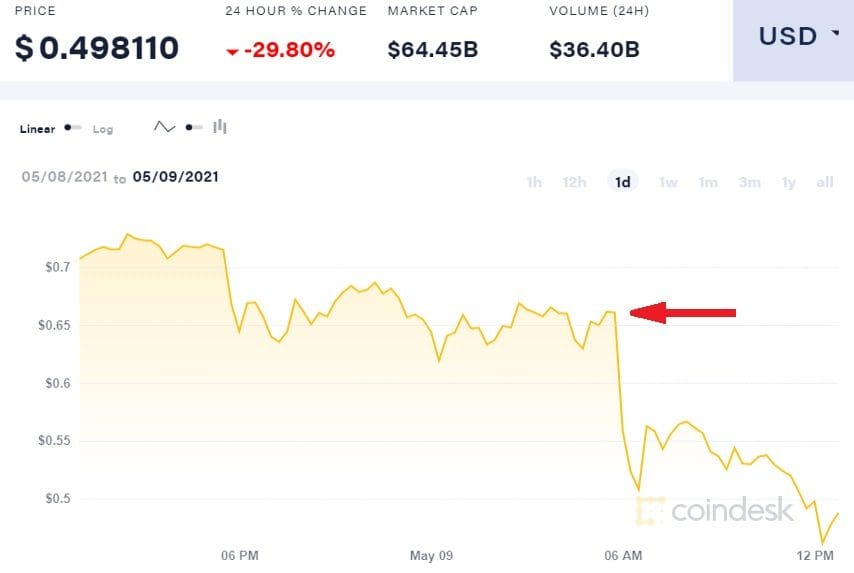Click the USD dropdown arrow

[x=835, y=34]
